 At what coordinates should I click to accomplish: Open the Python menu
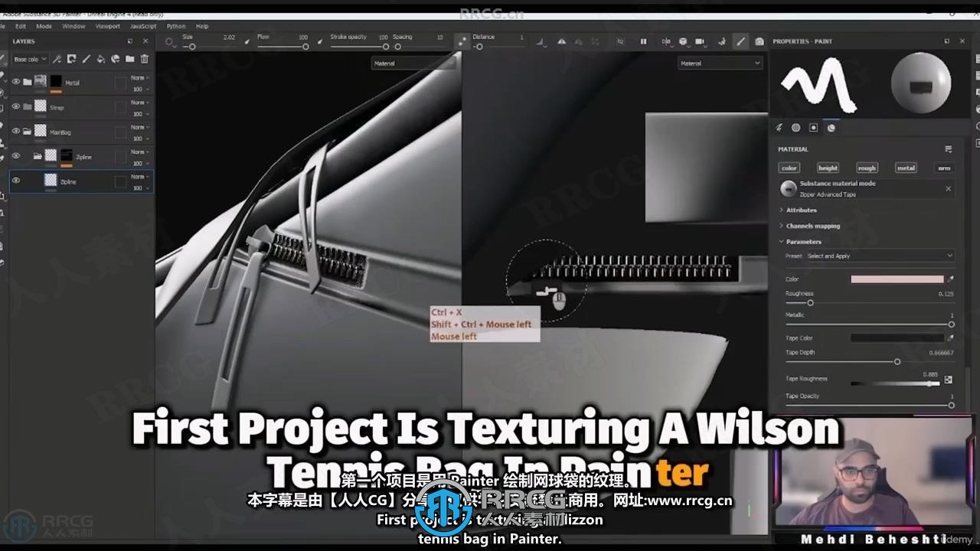coord(176,26)
